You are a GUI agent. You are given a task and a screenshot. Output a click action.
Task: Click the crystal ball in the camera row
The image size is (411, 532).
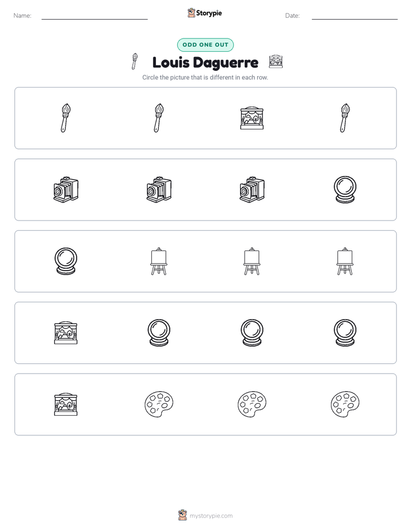coord(345,189)
